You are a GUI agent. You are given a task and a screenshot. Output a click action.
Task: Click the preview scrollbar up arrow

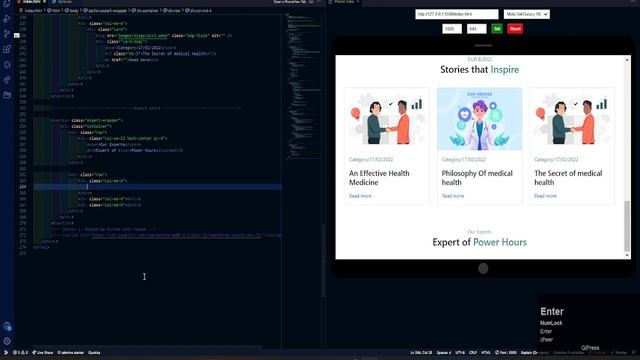(627, 60)
